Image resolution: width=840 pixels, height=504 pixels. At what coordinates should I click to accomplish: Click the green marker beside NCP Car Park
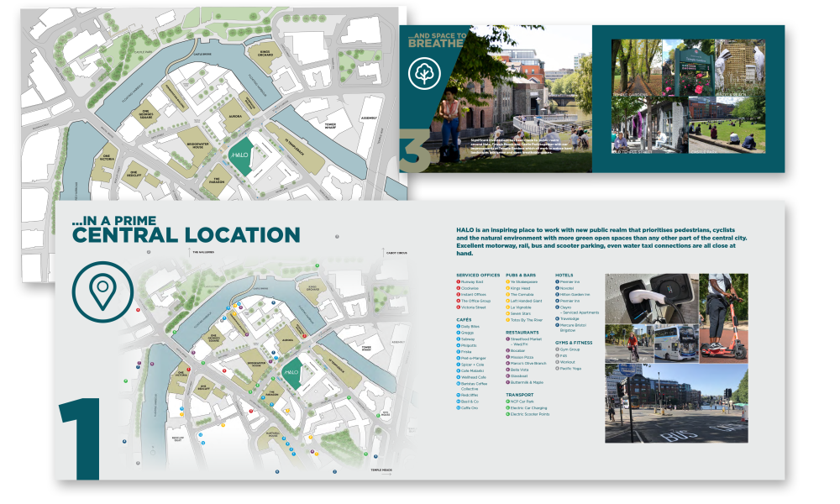[508, 402]
